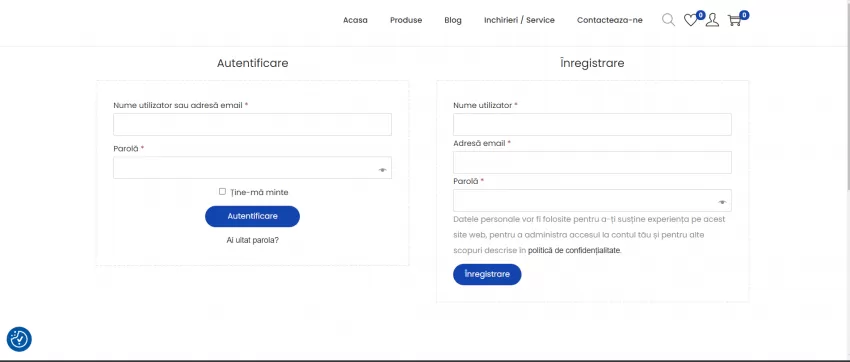Go to the Acasa menu item
The image size is (850, 362).
pyautogui.click(x=355, y=20)
